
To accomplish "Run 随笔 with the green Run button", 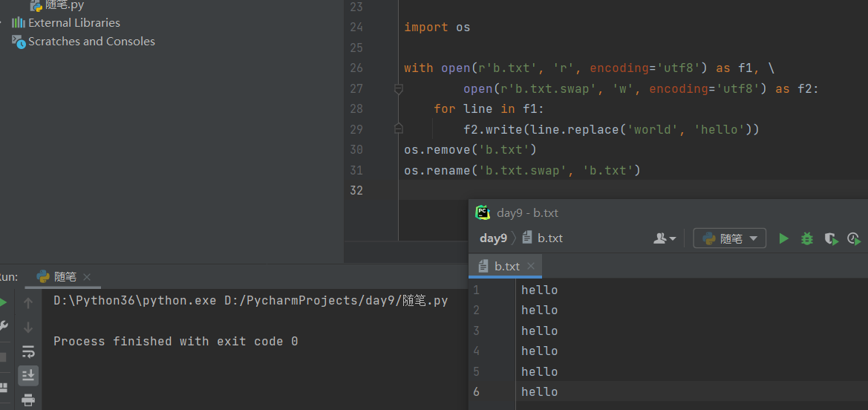I will click(783, 239).
